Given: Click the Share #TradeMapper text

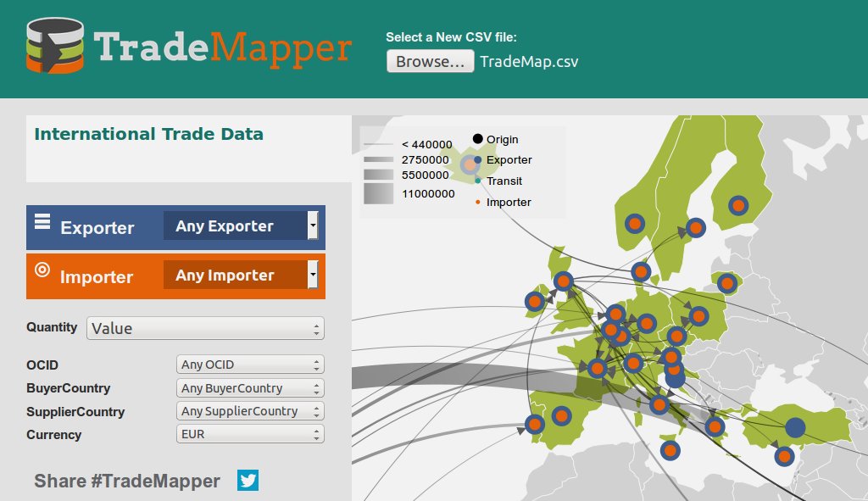Looking at the screenshot, I should 127,481.
